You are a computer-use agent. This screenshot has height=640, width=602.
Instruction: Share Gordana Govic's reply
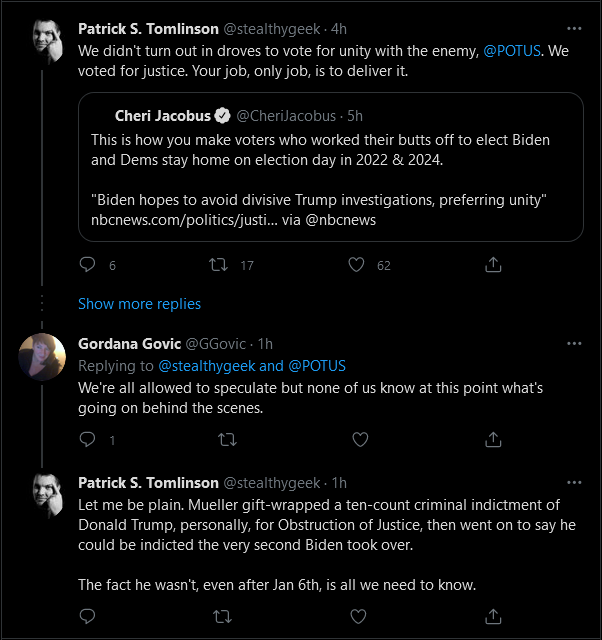pos(493,439)
